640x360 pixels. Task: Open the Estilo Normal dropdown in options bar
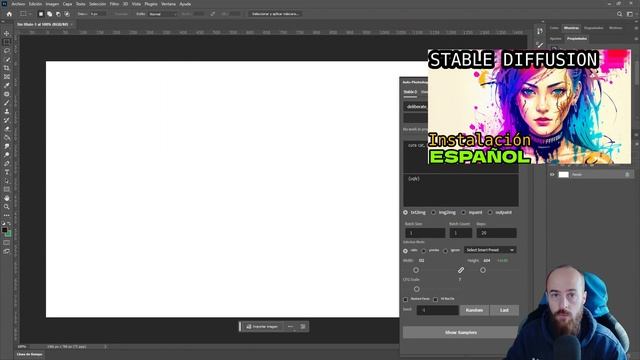pos(163,14)
